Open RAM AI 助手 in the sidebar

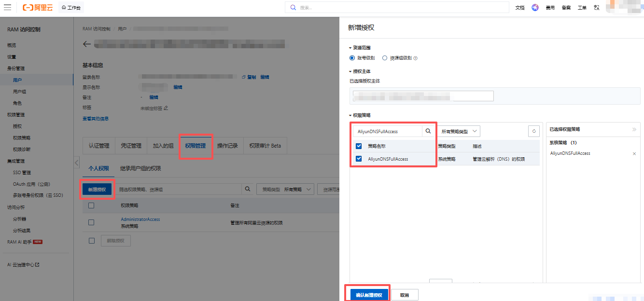click(x=20, y=242)
